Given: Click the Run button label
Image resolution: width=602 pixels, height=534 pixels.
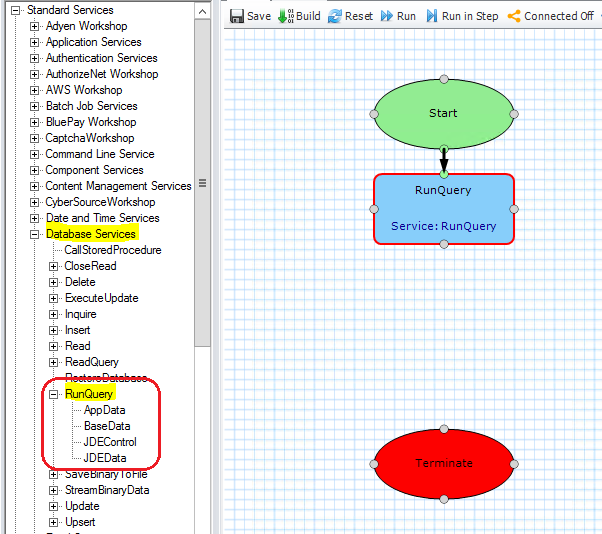Looking at the screenshot, I should (x=406, y=16).
